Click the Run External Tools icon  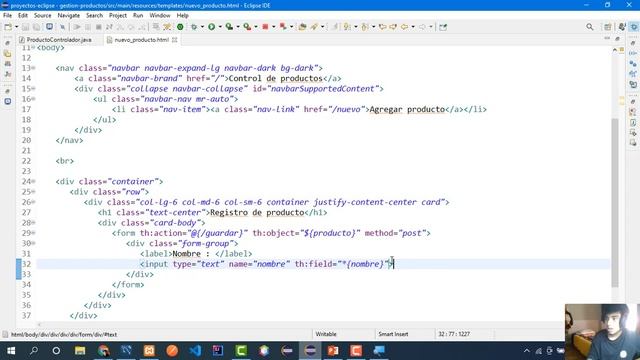(247, 27)
